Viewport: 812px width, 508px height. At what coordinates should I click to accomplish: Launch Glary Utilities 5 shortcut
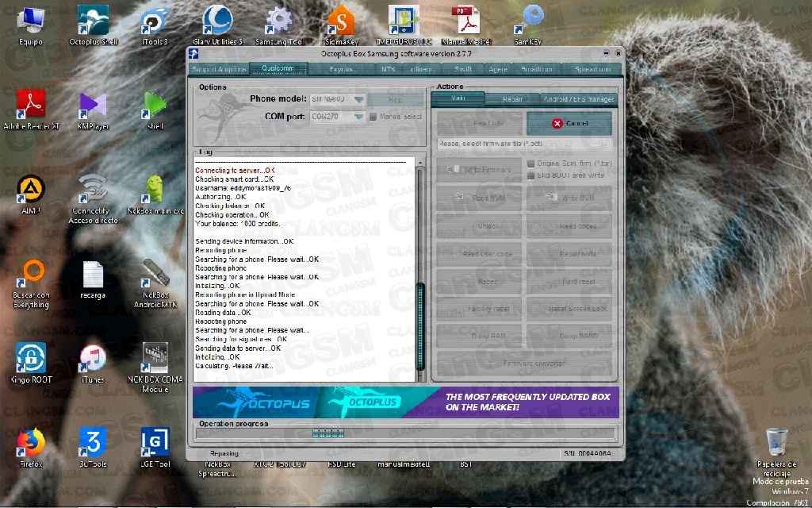[x=217, y=26]
